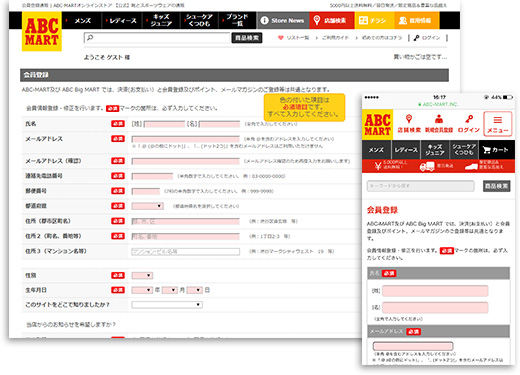
Task: Tap the メールアドレス field in mobile form
Action: tap(413, 346)
